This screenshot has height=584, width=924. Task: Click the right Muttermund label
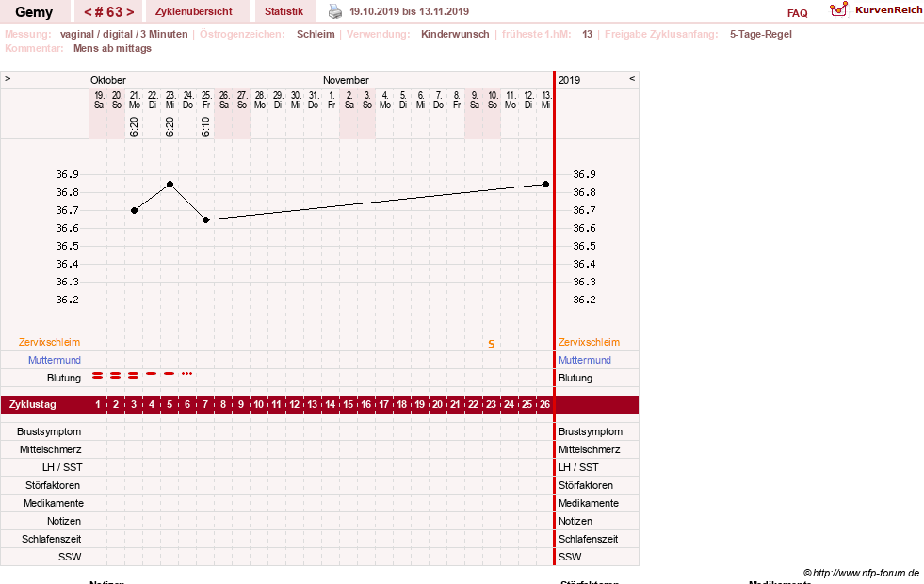(x=585, y=360)
